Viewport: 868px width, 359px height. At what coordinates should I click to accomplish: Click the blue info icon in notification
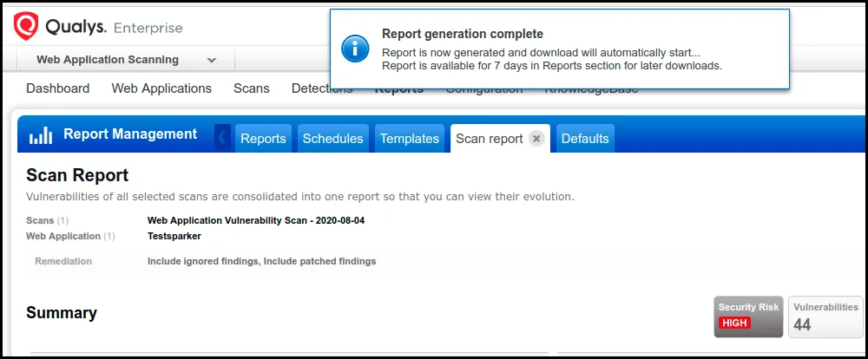355,49
